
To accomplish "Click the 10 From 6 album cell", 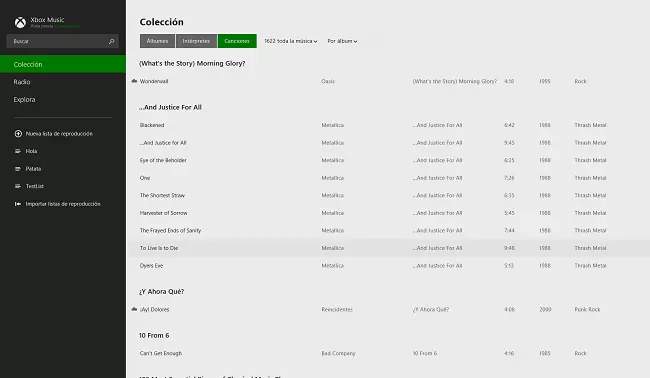I will point(425,353).
